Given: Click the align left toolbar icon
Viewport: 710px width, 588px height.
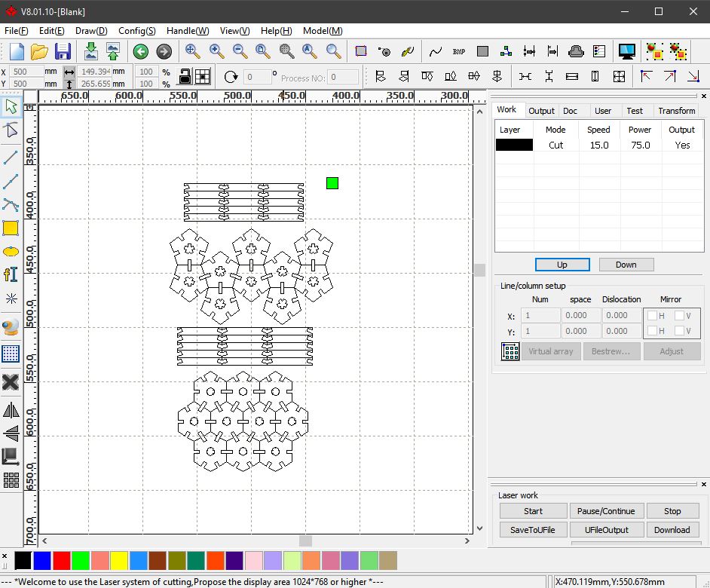Looking at the screenshot, I should pyautogui.click(x=381, y=76).
